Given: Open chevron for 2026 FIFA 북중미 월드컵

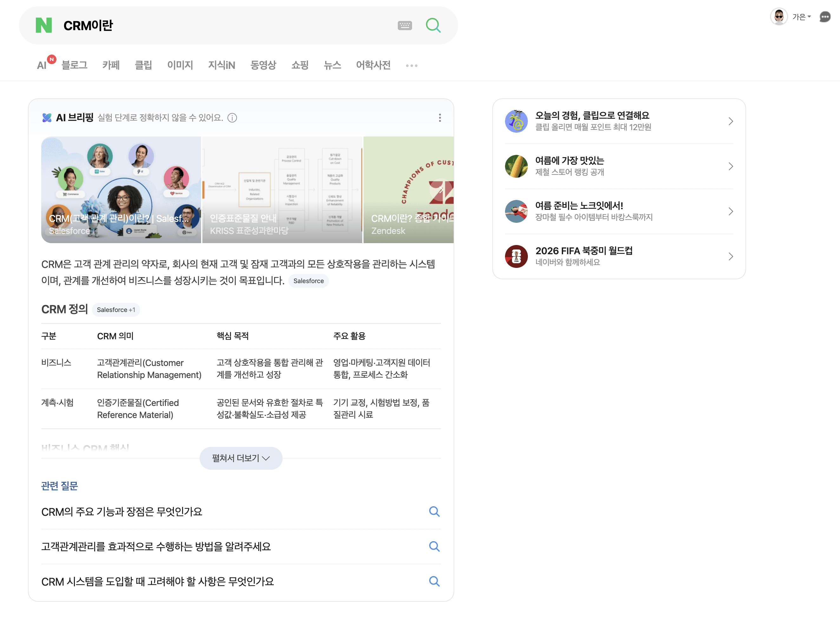Looking at the screenshot, I should pos(731,256).
